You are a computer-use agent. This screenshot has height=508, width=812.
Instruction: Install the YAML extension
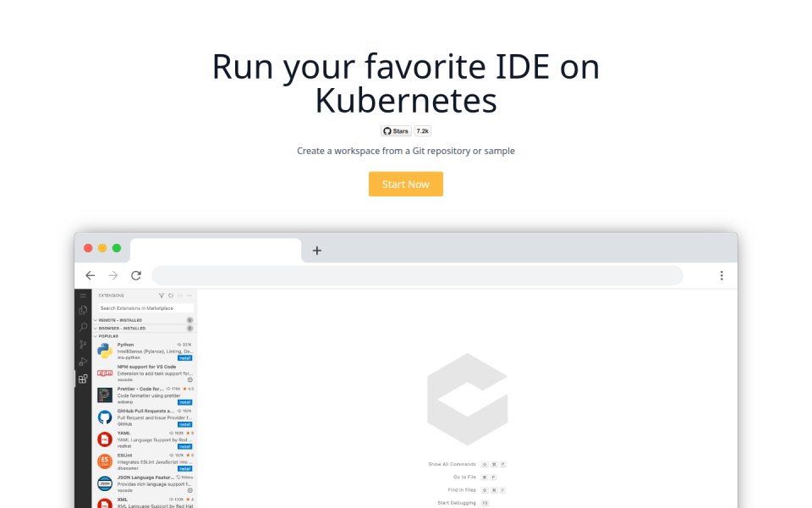point(185,446)
